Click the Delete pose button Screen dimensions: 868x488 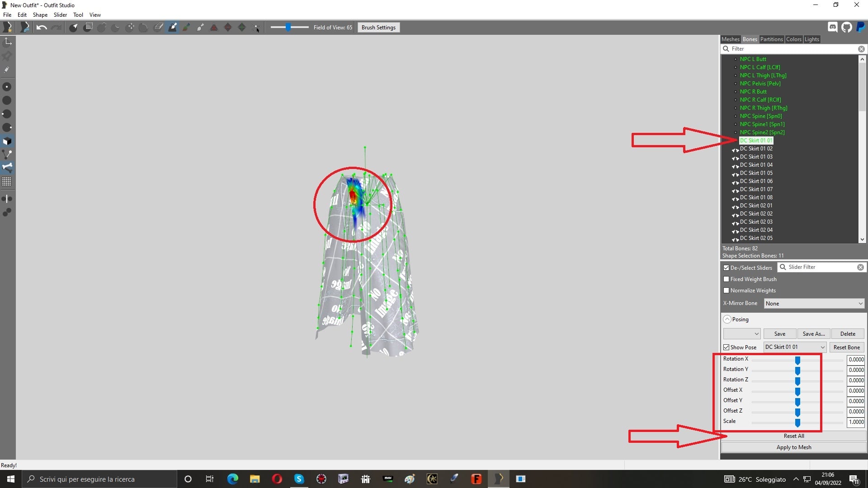[x=848, y=334]
